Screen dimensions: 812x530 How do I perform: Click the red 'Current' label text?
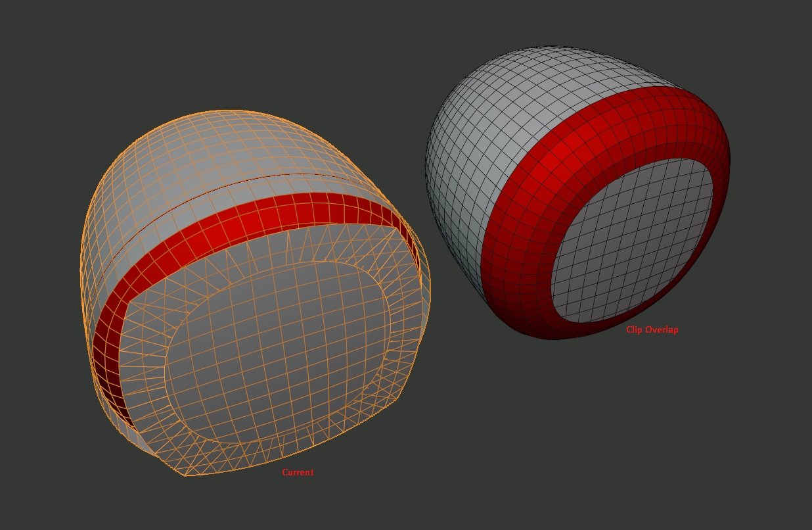298,472
